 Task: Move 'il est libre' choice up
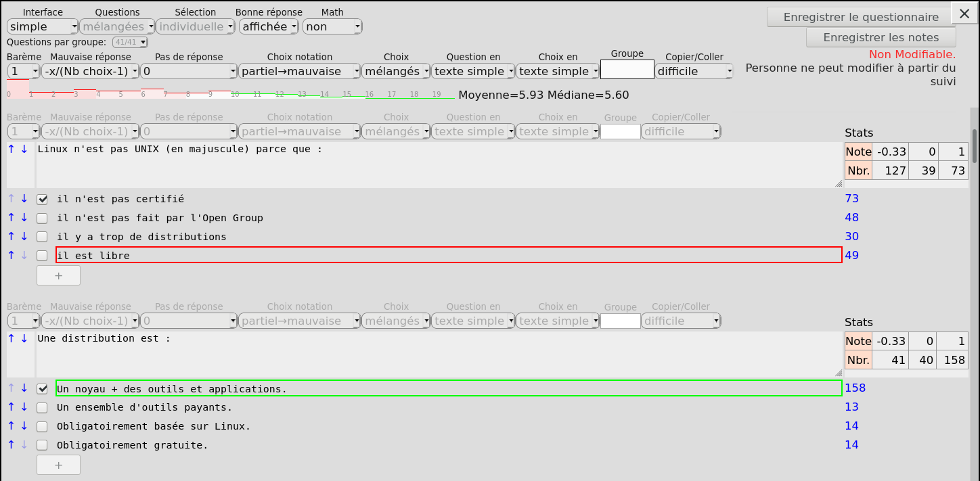[x=11, y=256]
